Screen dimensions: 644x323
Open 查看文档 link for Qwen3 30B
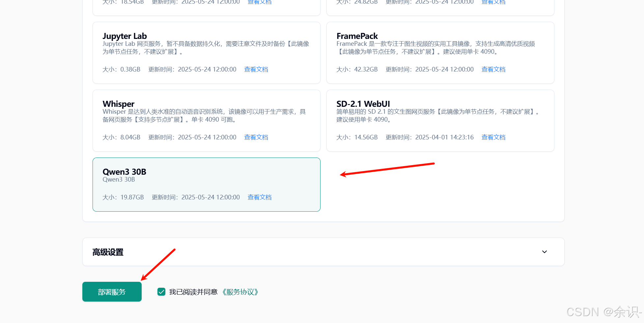click(260, 197)
